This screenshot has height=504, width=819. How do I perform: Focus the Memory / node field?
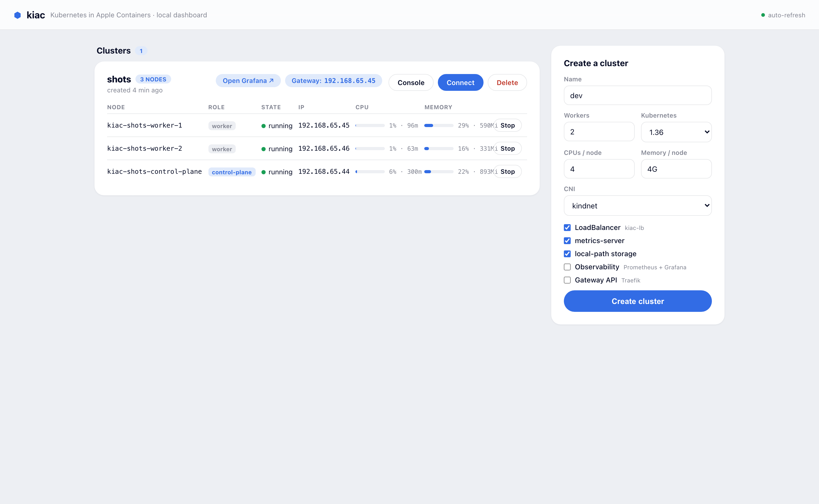point(676,169)
